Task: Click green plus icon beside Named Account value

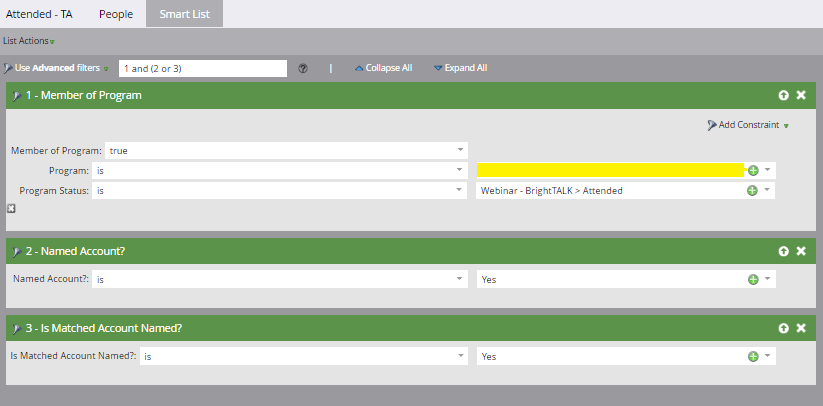Action: (x=752, y=280)
